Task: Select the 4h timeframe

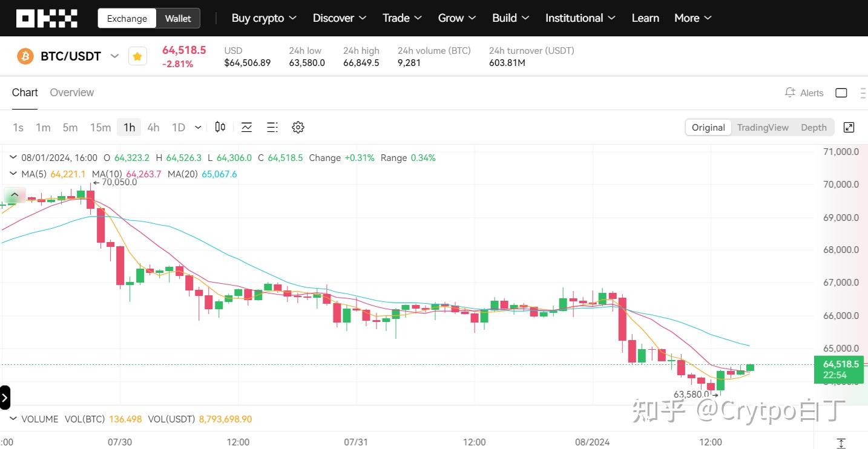Action: tap(154, 127)
